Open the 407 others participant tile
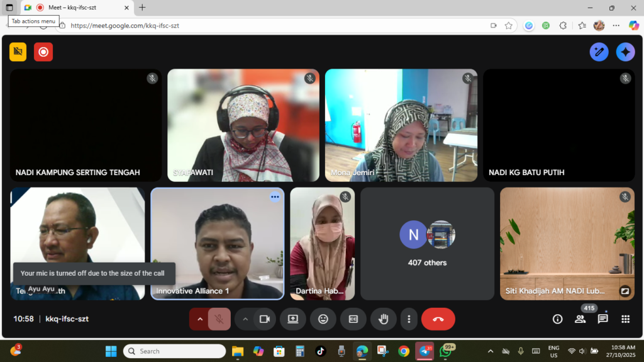This screenshot has width=644, height=362. 427,243
